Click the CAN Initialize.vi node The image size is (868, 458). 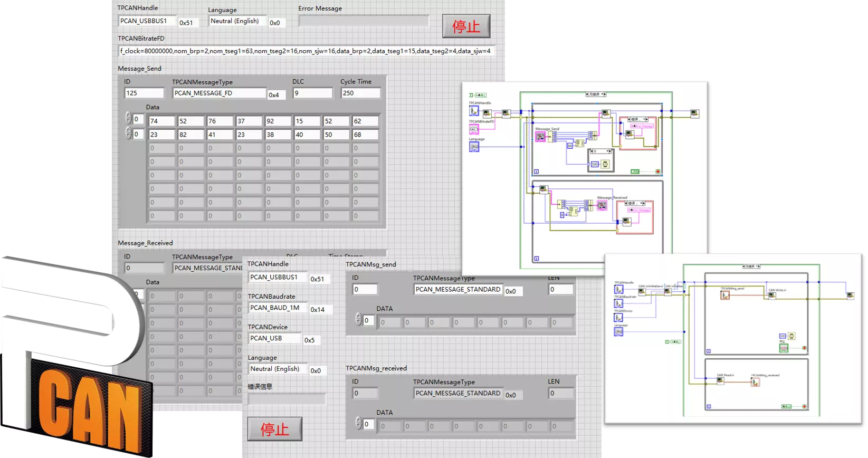tap(668, 292)
